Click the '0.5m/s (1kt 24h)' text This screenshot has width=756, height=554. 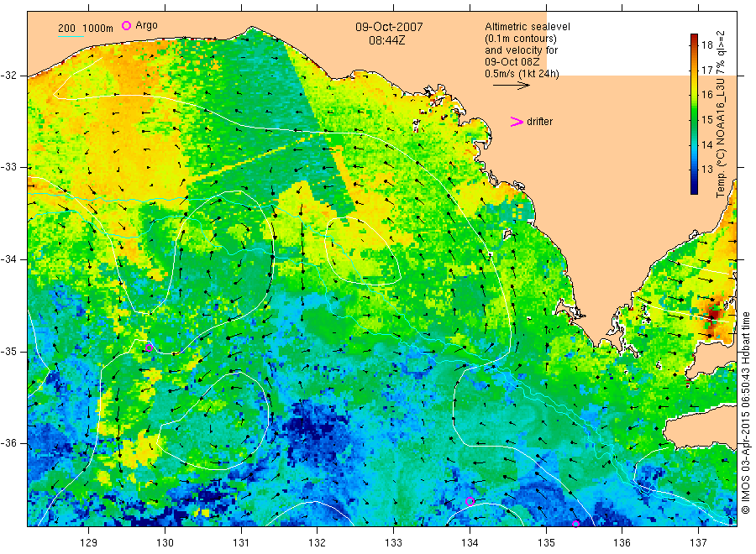pos(522,74)
